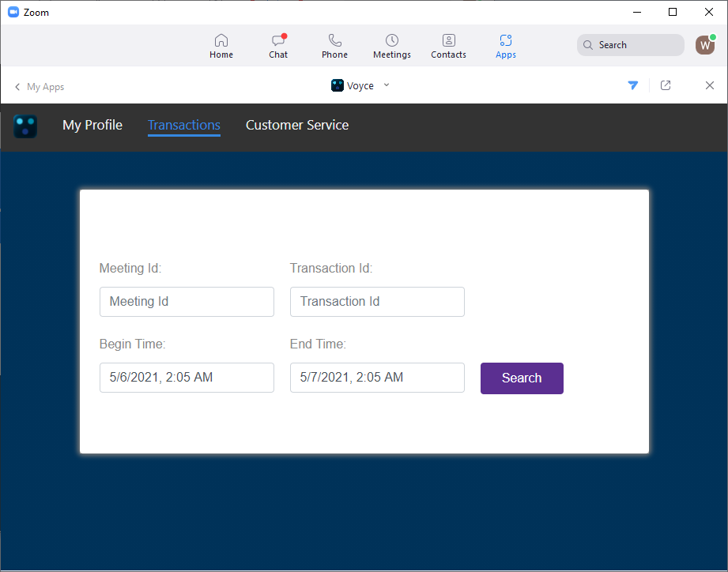Open the Phone icon
Image resolution: width=728 pixels, height=572 pixels.
click(334, 40)
